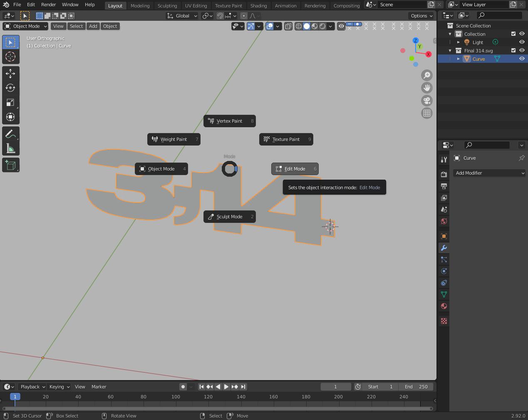Select the Measure tool
Image resolution: width=528 pixels, height=420 pixels.
click(10, 148)
